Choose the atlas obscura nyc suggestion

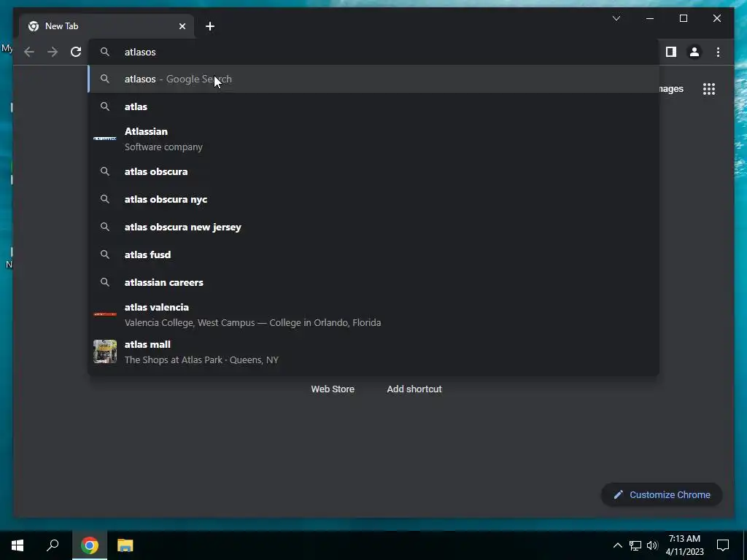click(373, 199)
